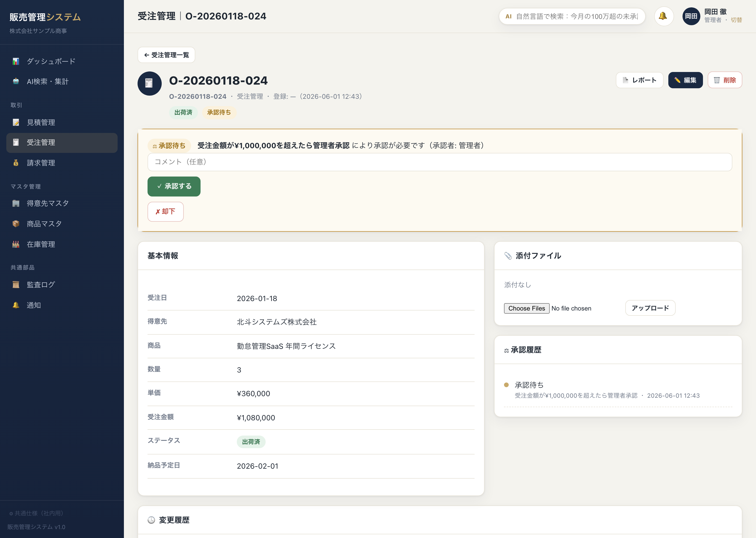Click the 編集 edit button
Image resolution: width=756 pixels, height=538 pixels.
685,80
